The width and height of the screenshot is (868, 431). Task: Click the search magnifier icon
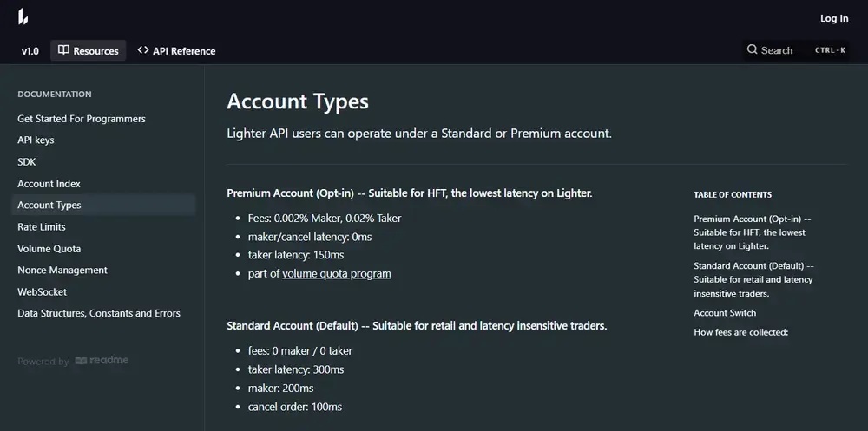click(x=752, y=49)
